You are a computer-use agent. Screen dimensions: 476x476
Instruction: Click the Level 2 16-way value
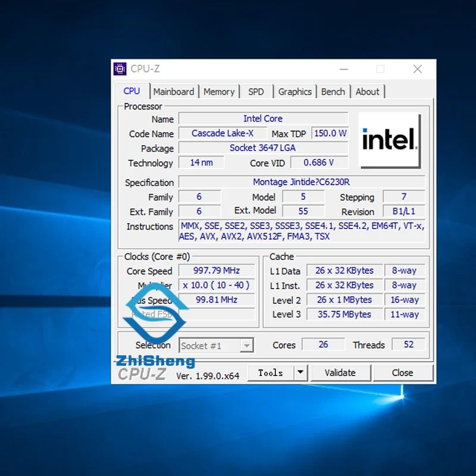tap(405, 300)
